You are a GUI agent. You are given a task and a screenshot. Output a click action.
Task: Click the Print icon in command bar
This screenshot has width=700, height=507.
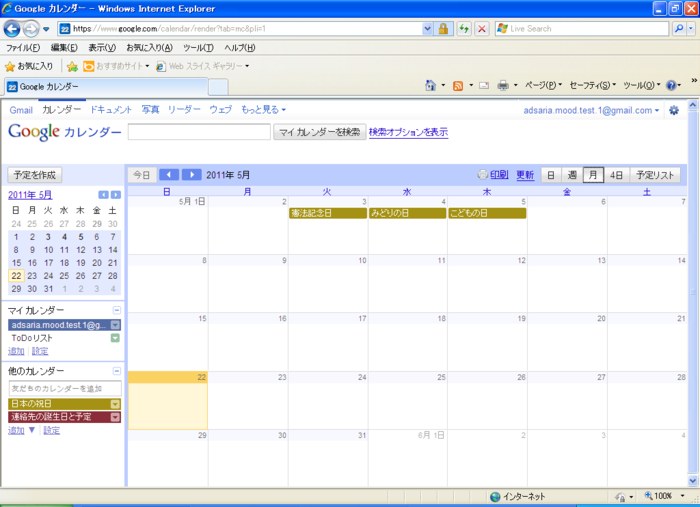[503, 85]
